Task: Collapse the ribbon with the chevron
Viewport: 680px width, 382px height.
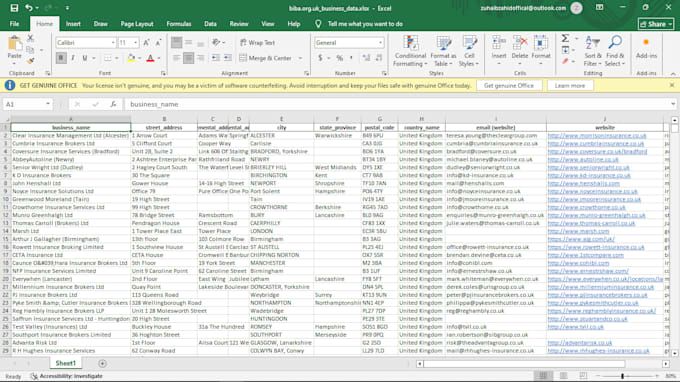Action: pos(673,74)
